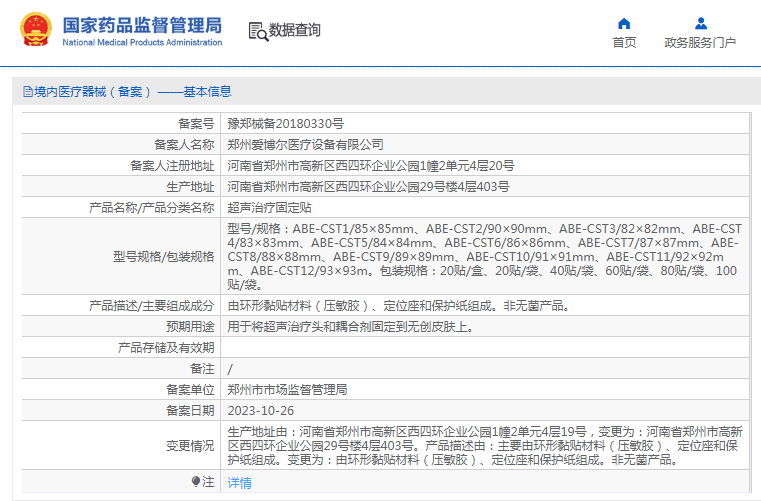The width and height of the screenshot is (761, 501).
Task: Open 政务服务门户 via user icon
Action: 701,23
